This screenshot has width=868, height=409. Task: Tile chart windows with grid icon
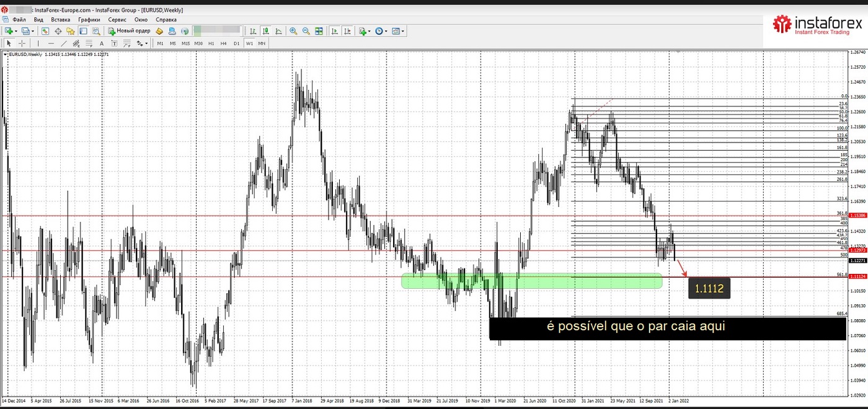pos(319,31)
